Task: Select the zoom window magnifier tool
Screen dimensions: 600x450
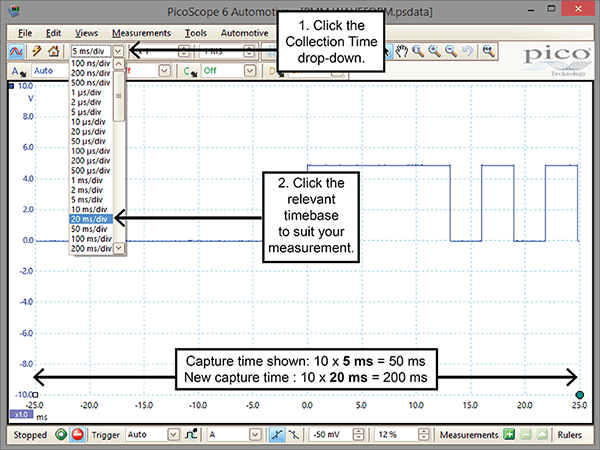Action: (x=418, y=51)
